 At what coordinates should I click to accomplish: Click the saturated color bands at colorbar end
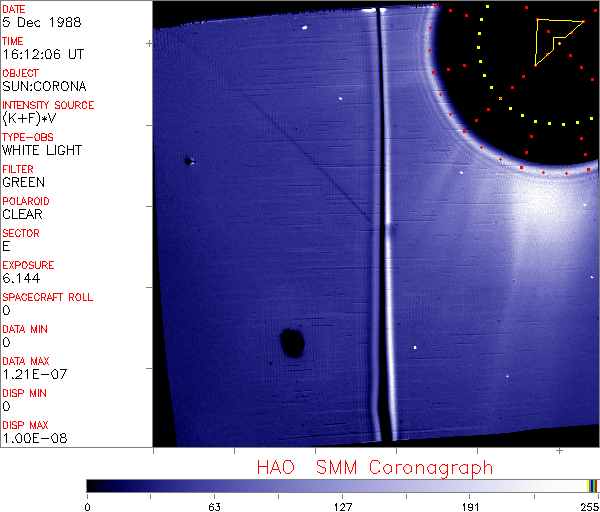593,486
